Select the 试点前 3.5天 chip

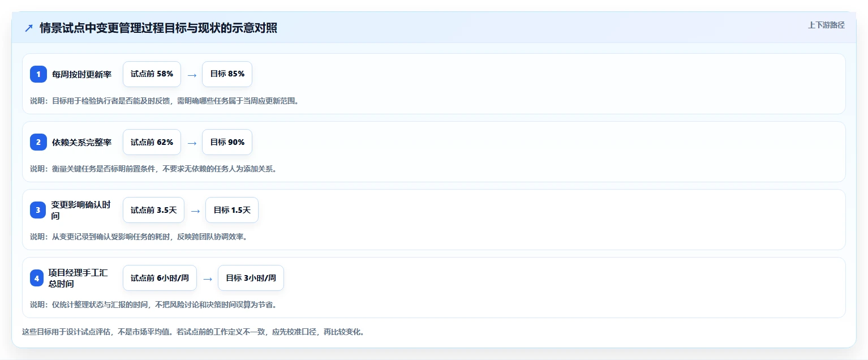153,210
